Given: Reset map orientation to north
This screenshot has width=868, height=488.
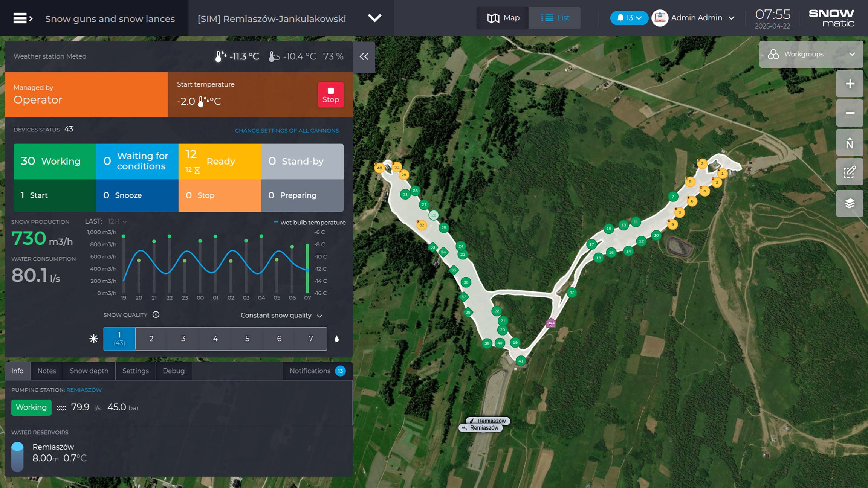Looking at the screenshot, I should pyautogui.click(x=850, y=143).
